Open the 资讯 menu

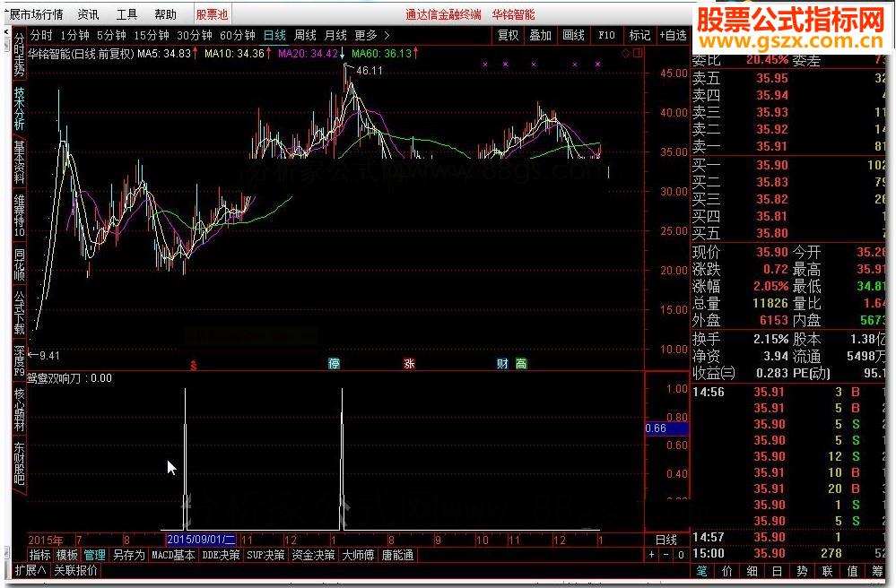88,14
